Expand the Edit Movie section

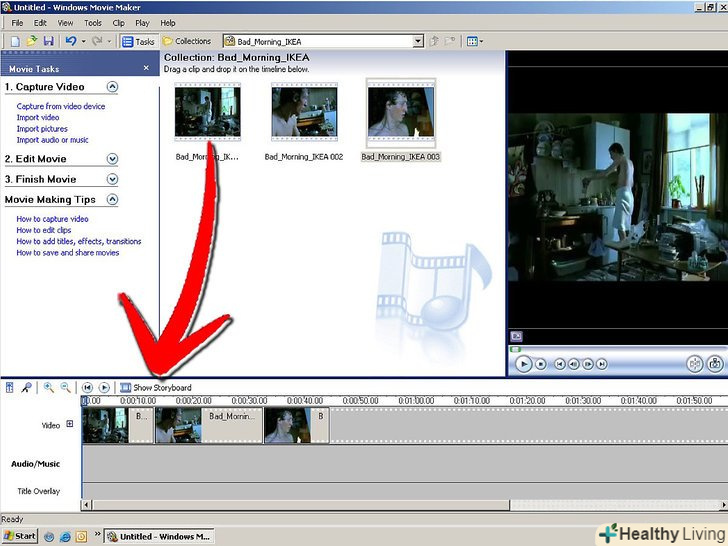(112, 159)
